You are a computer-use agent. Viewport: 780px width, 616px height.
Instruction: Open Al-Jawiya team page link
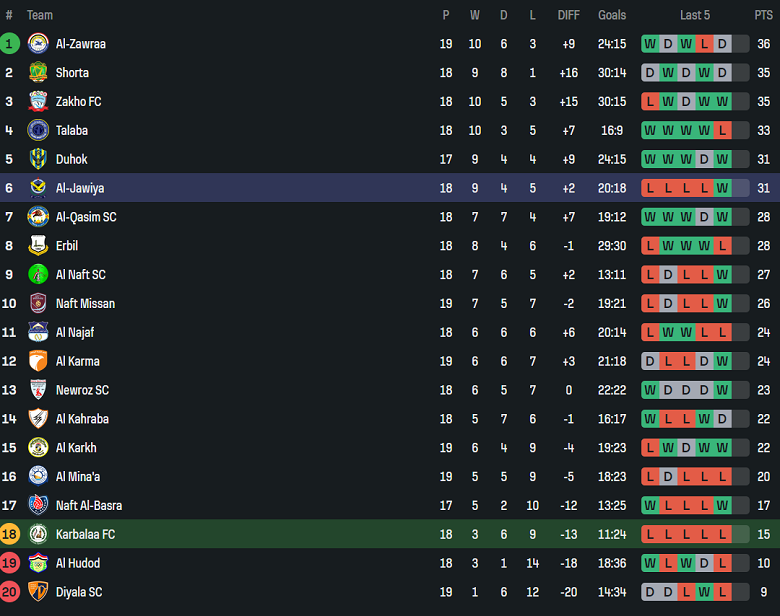click(80, 188)
